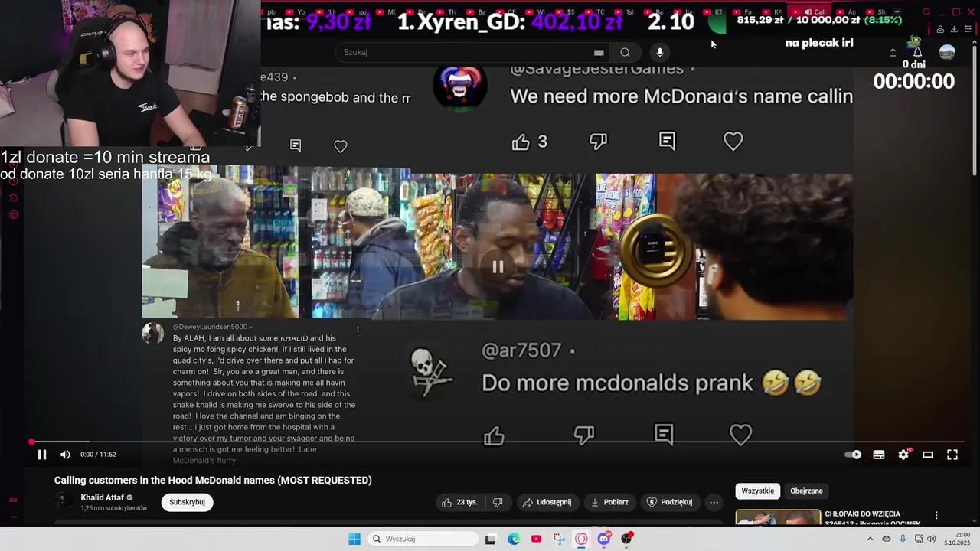Click Khalid Attaf's channel avatar

click(65, 502)
